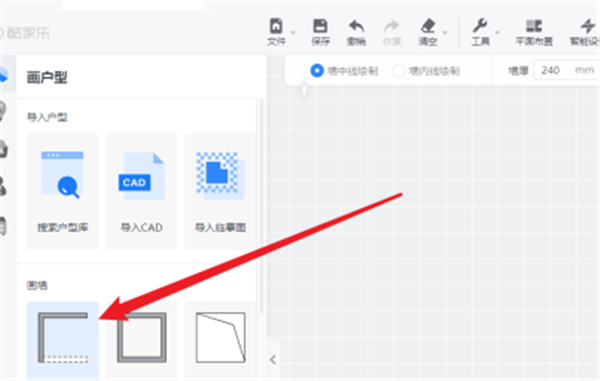
Task: Click the 恢复 redo arrow
Action: coord(391,26)
